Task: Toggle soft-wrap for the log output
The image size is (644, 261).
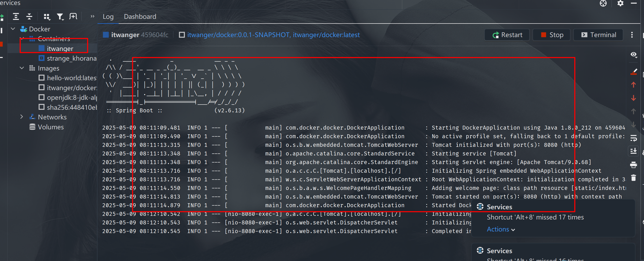Action: tap(634, 138)
